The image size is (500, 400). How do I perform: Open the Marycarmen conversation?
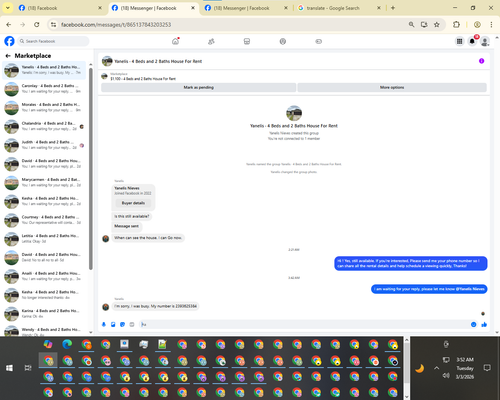pos(44,182)
